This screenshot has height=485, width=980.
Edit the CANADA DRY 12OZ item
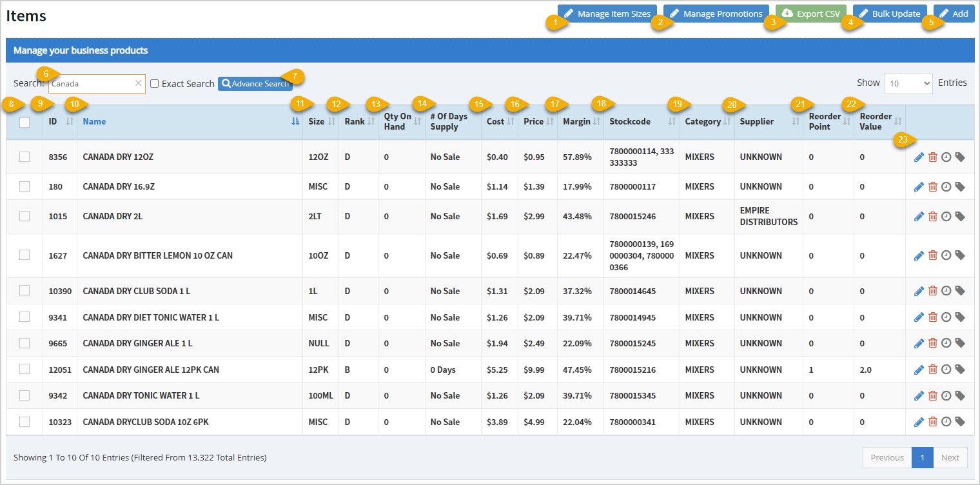[x=919, y=157]
